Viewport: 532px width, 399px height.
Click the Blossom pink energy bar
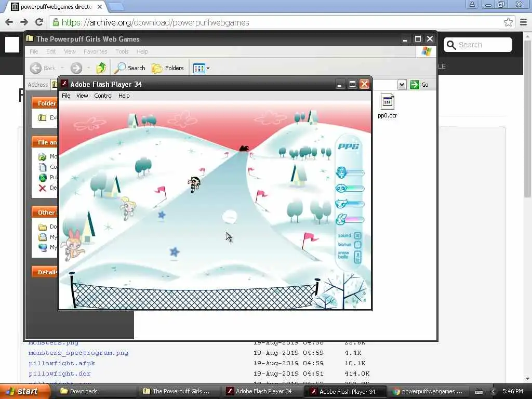click(355, 220)
